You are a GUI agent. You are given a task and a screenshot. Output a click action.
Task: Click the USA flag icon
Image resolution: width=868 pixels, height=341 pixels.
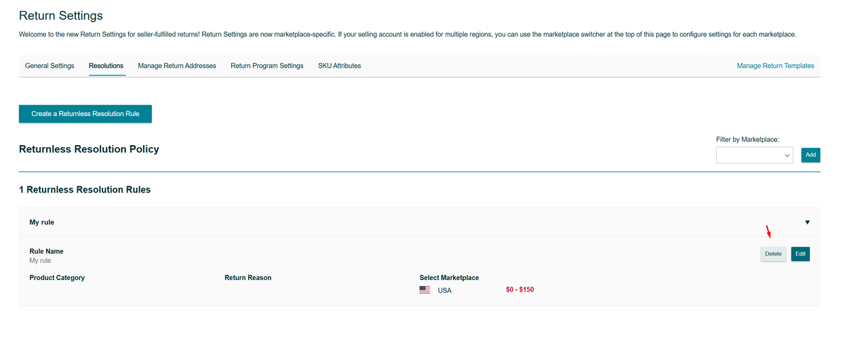pyautogui.click(x=425, y=290)
